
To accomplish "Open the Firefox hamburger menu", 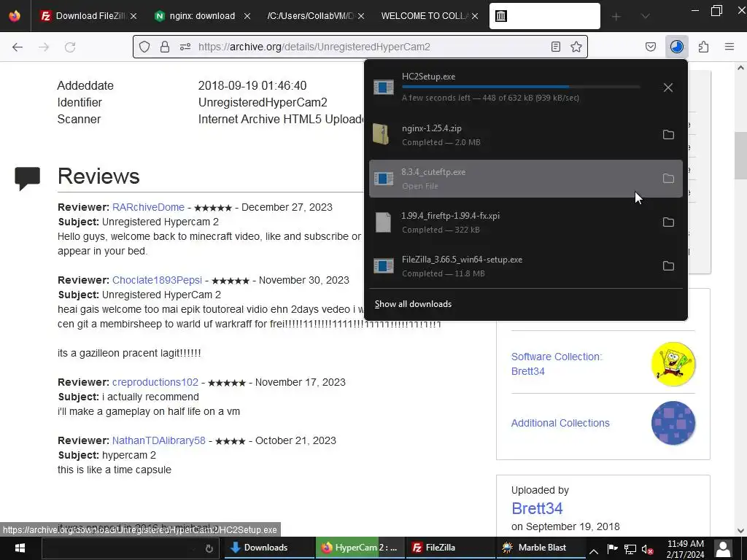I will [x=729, y=47].
